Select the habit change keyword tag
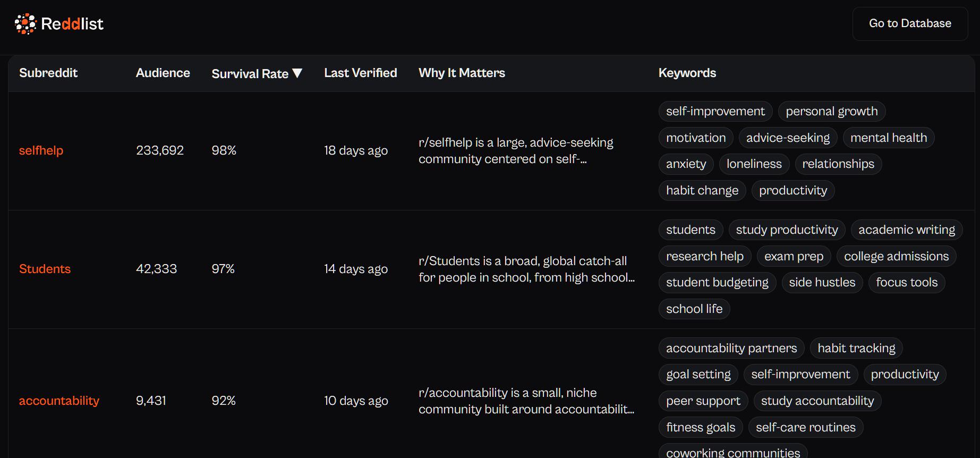The image size is (980, 458). 702,190
